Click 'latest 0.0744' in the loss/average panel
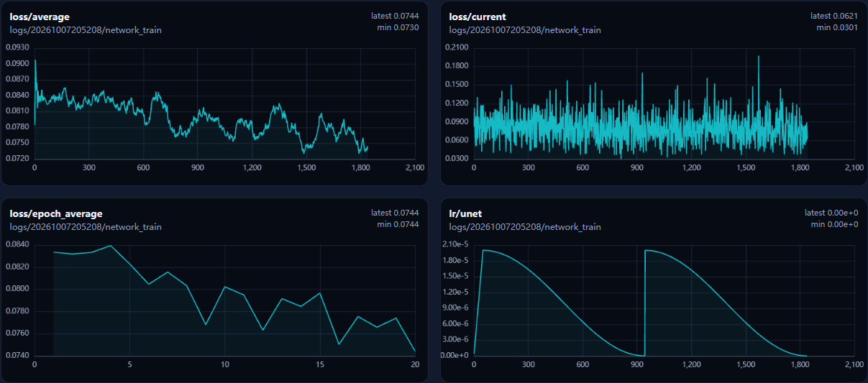 click(x=395, y=16)
